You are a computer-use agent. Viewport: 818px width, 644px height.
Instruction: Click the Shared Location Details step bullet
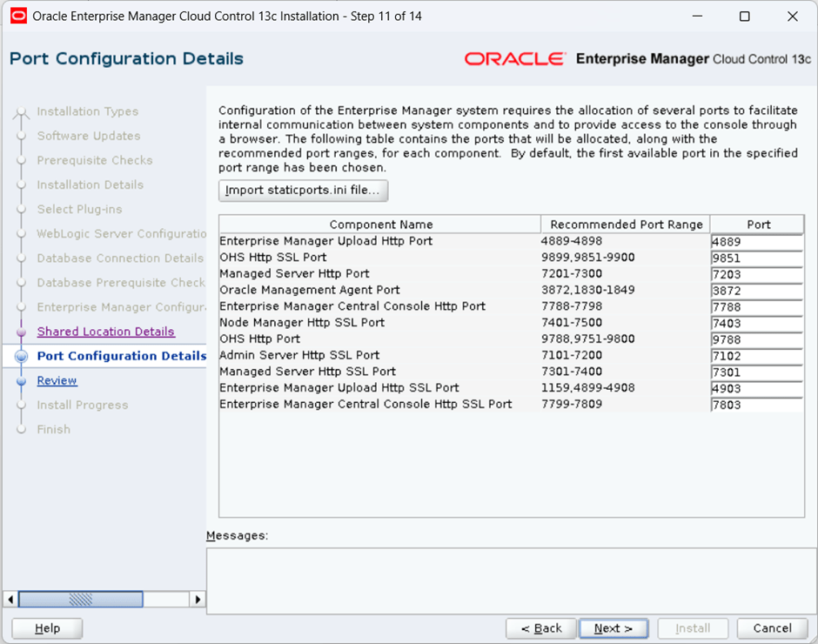[21, 332]
